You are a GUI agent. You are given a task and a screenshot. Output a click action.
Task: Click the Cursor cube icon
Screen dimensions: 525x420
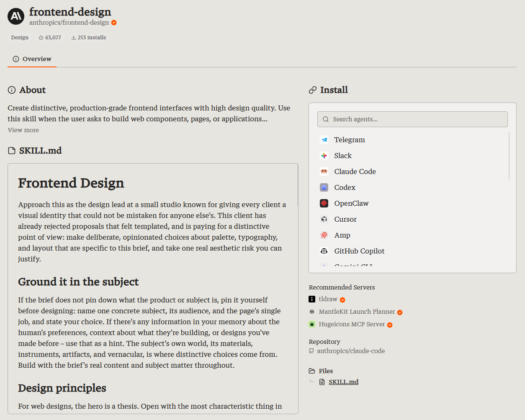(324, 219)
